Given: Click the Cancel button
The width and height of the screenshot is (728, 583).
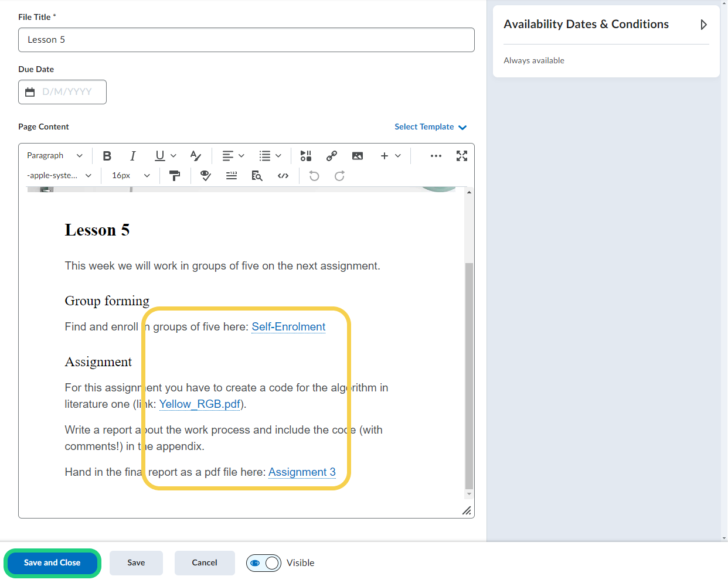Looking at the screenshot, I should (205, 563).
